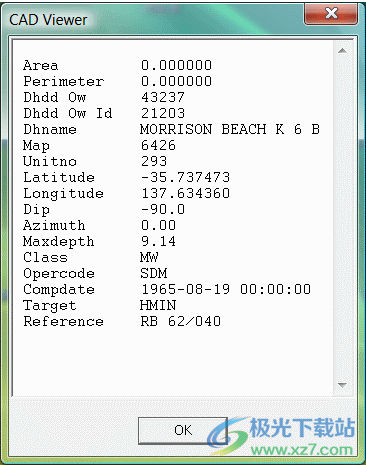366x466 pixels.
Task: Select the Maxdepth label
Action: (59, 242)
